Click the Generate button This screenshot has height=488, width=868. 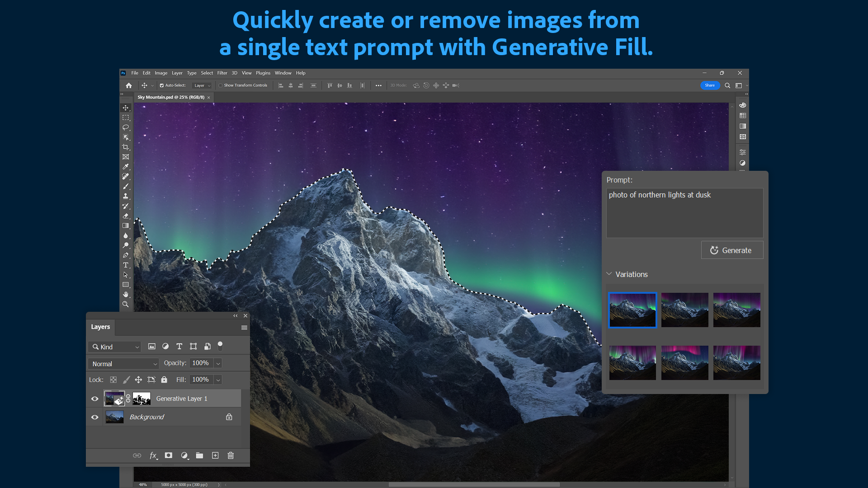(732, 250)
